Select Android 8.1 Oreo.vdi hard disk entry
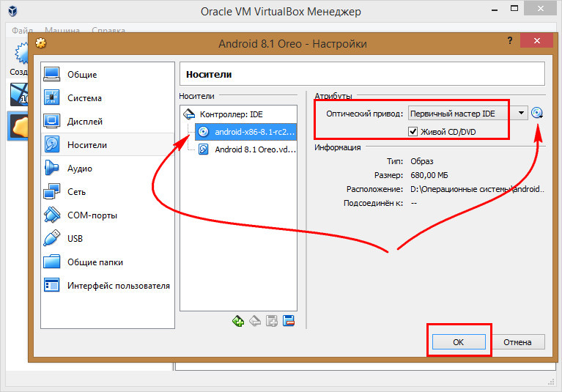The height and width of the screenshot is (392, 562). tap(246, 149)
